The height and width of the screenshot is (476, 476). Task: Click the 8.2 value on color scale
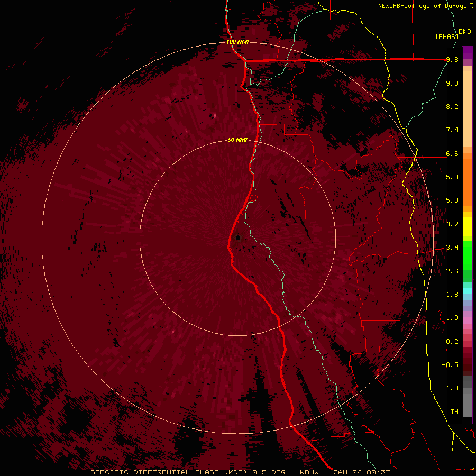point(452,106)
